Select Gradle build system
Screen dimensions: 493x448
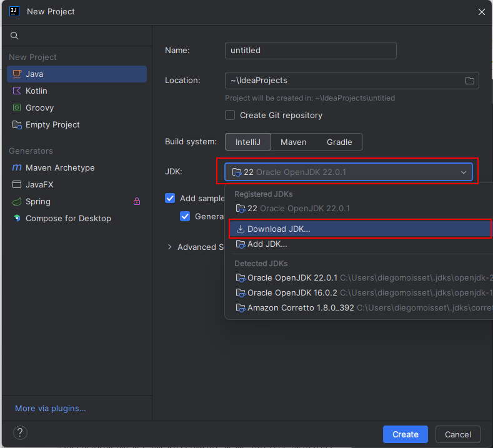pyautogui.click(x=339, y=142)
